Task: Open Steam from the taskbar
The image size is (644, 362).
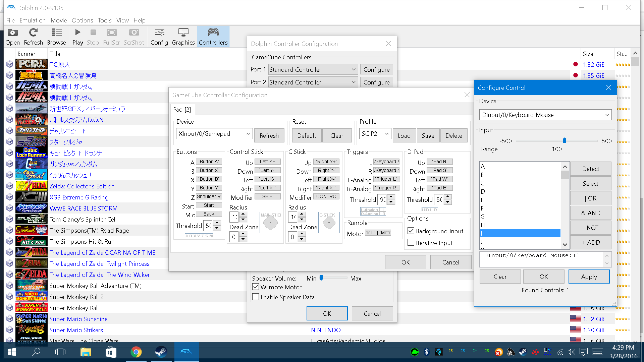Action: (x=161, y=352)
